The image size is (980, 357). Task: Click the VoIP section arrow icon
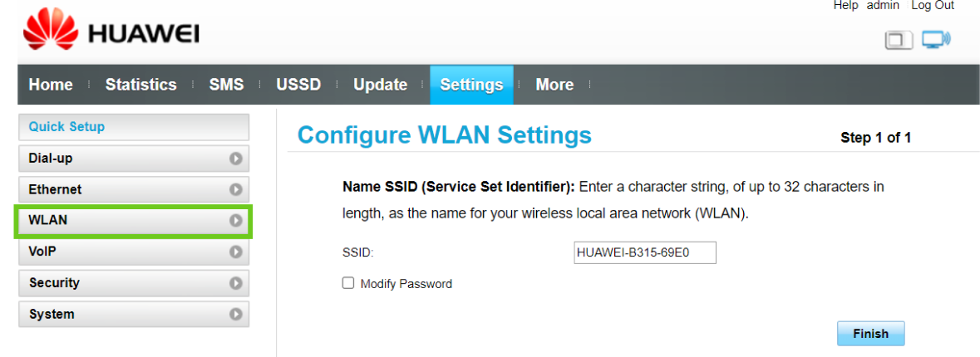pyautogui.click(x=236, y=252)
